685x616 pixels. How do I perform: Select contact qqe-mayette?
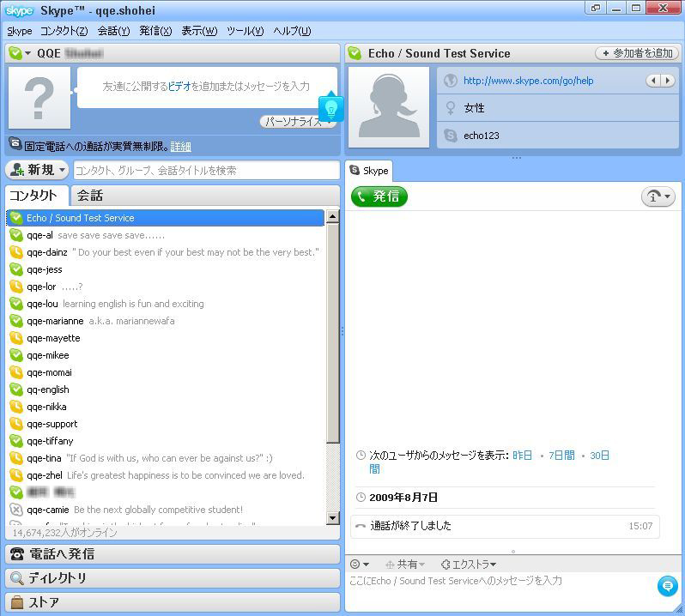pyautogui.click(x=165, y=338)
